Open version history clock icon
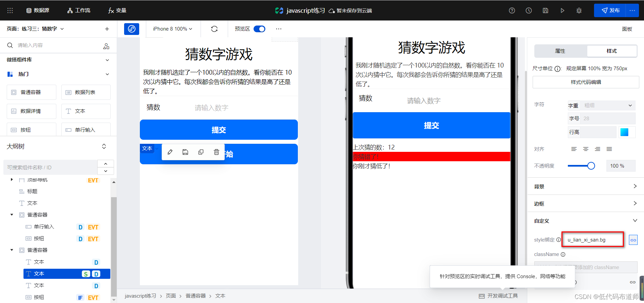 pos(529,10)
